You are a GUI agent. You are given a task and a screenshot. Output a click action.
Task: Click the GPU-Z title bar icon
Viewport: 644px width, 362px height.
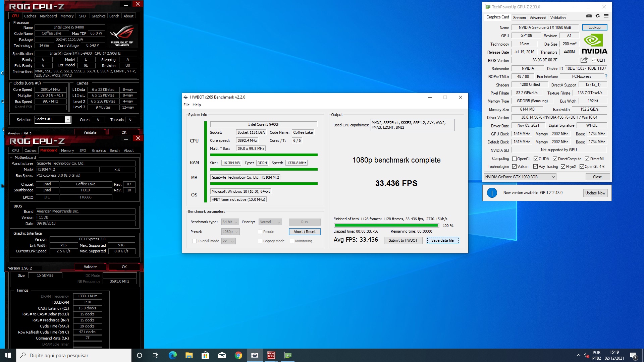click(x=488, y=7)
